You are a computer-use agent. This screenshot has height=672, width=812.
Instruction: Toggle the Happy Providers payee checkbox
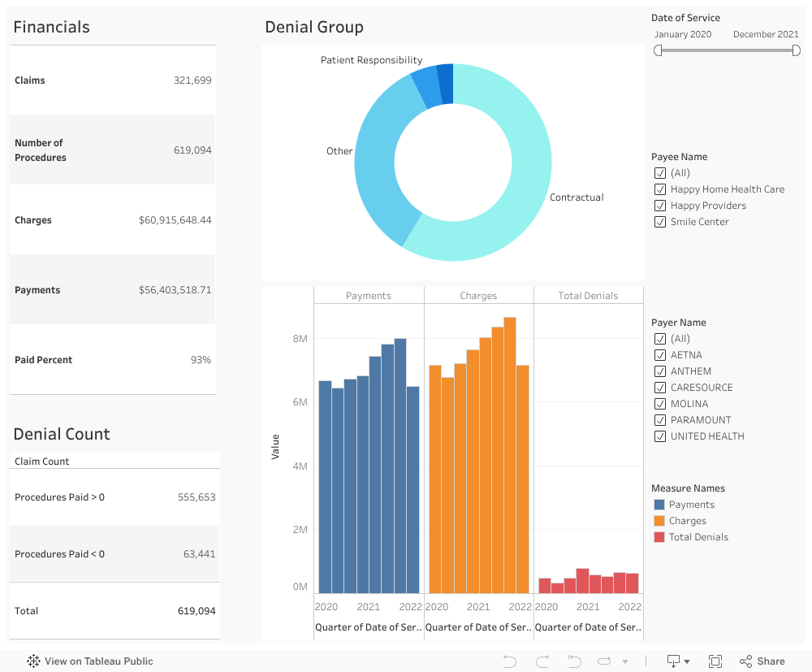click(660, 206)
